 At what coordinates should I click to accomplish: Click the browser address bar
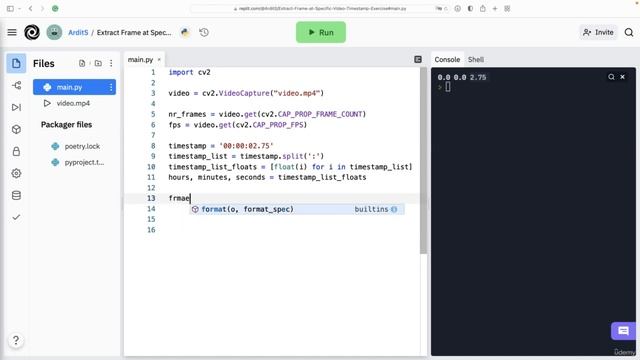pyautogui.click(x=320, y=8)
